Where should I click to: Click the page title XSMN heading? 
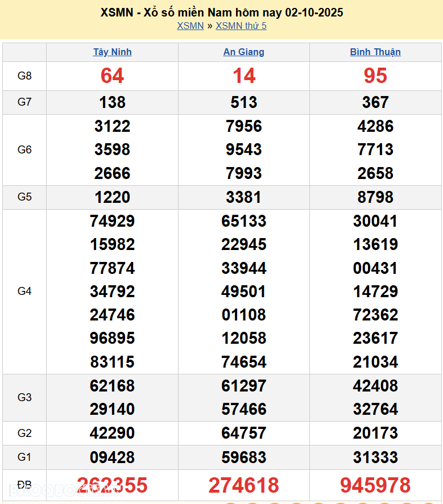[x=221, y=12]
